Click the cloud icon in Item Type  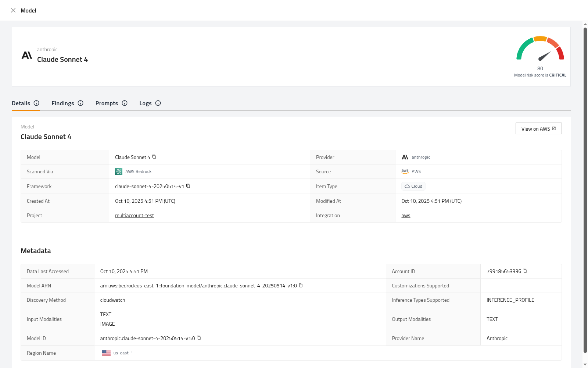point(407,186)
